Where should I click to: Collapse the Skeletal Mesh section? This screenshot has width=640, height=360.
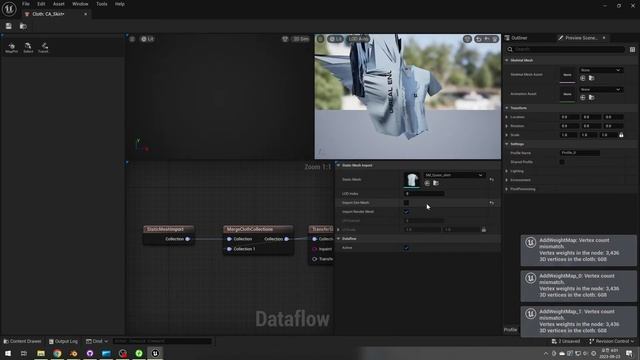(507, 60)
